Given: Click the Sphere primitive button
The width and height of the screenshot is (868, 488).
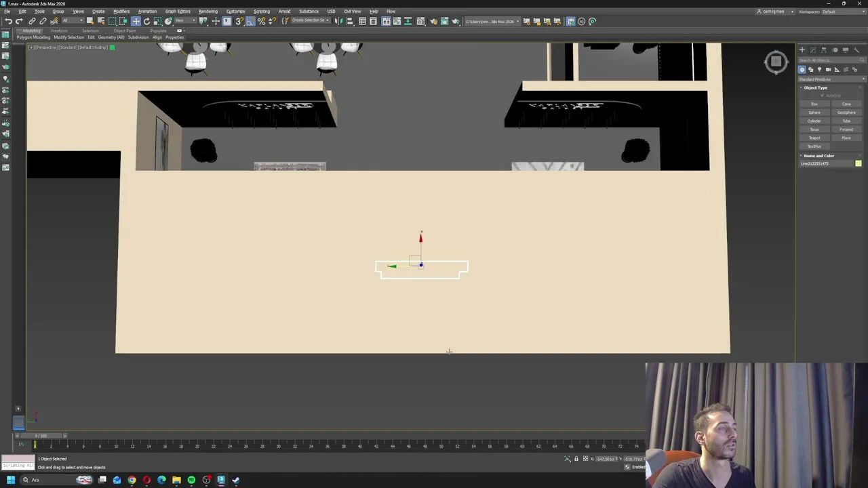Looking at the screenshot, I should click(814, 113).
